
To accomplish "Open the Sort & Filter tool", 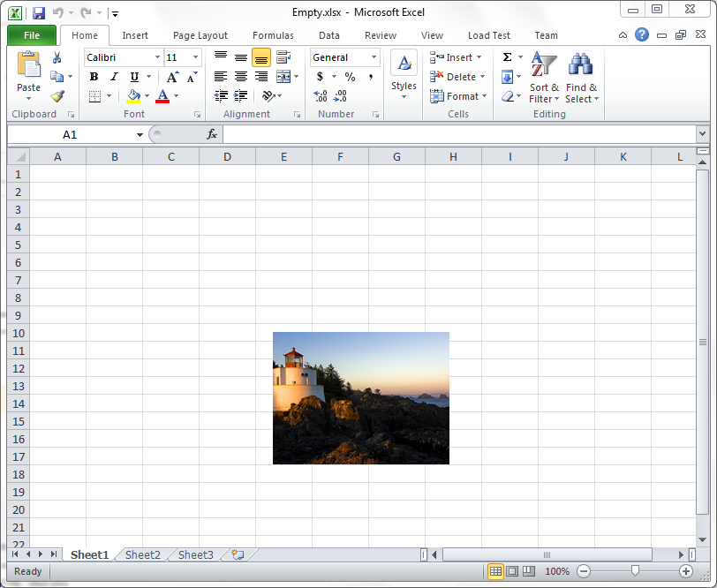I will (x=544, y=77).
